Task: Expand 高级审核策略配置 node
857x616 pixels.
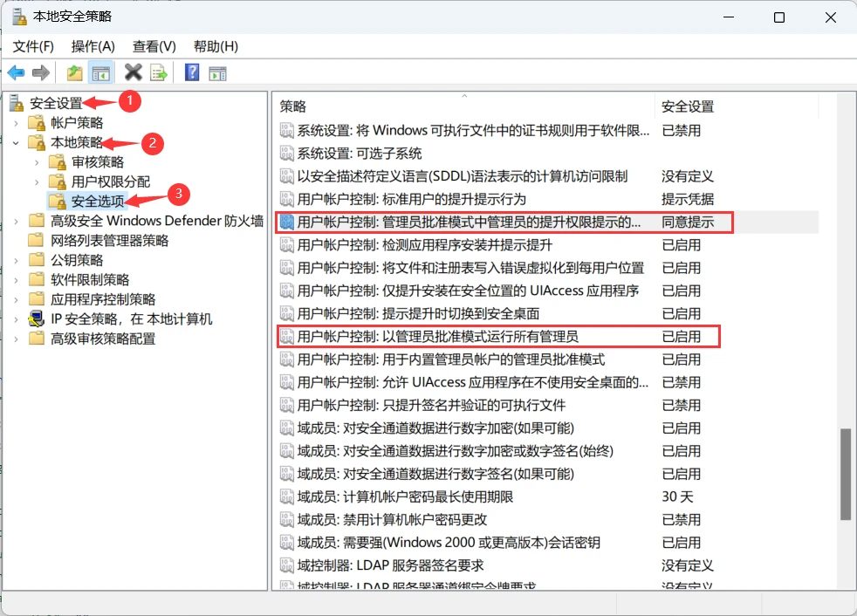Action: 17,339
